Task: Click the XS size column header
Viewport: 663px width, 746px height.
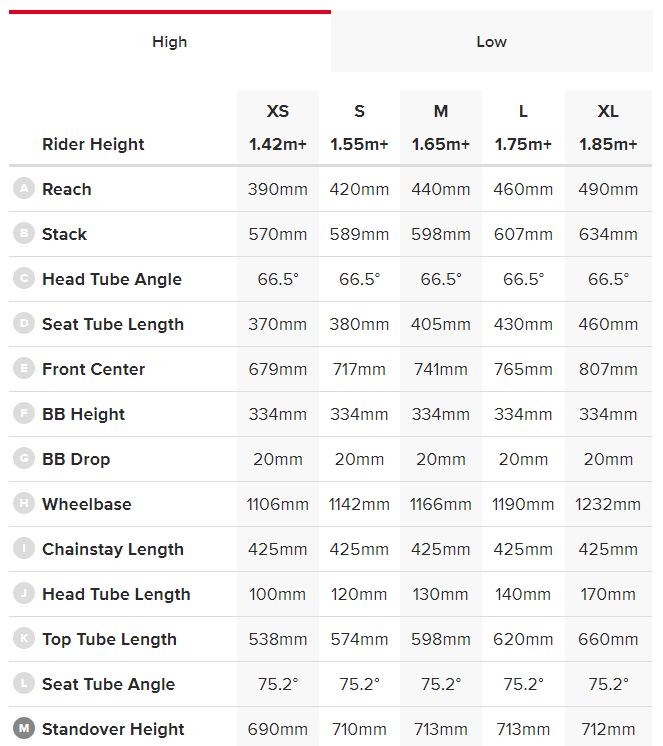Action: click(x=277, y=111)
